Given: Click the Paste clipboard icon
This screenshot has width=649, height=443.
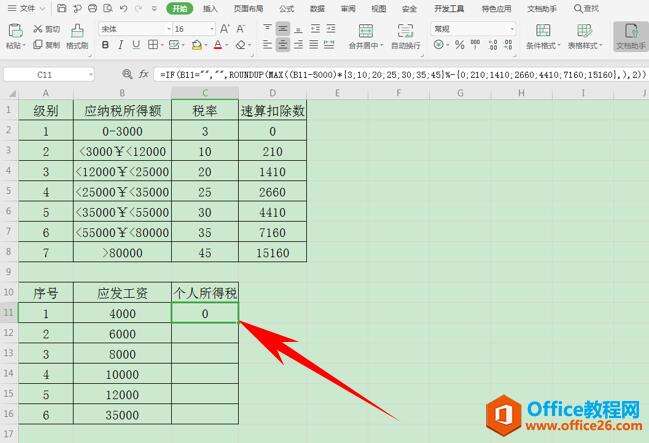Looking at the screenshot, I should 15,31.
